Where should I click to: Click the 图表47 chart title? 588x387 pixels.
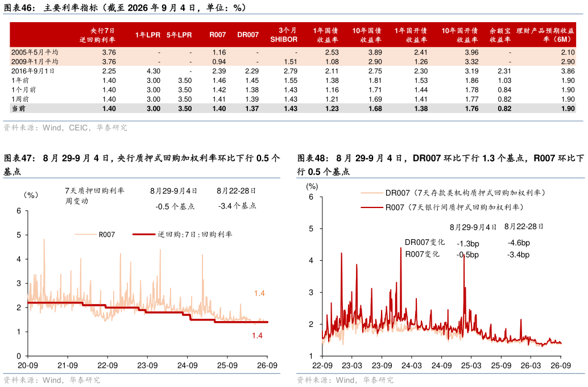[142, 164]
